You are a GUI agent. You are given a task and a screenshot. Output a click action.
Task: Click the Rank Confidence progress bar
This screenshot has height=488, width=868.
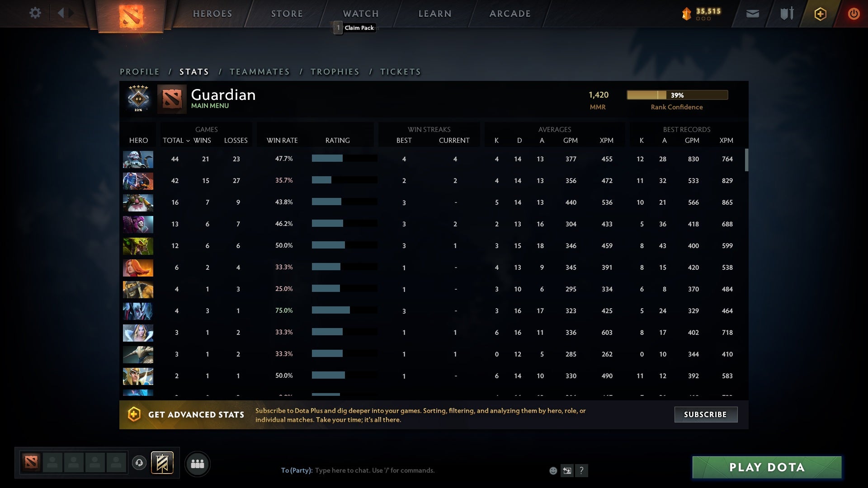tap(677, 95)
